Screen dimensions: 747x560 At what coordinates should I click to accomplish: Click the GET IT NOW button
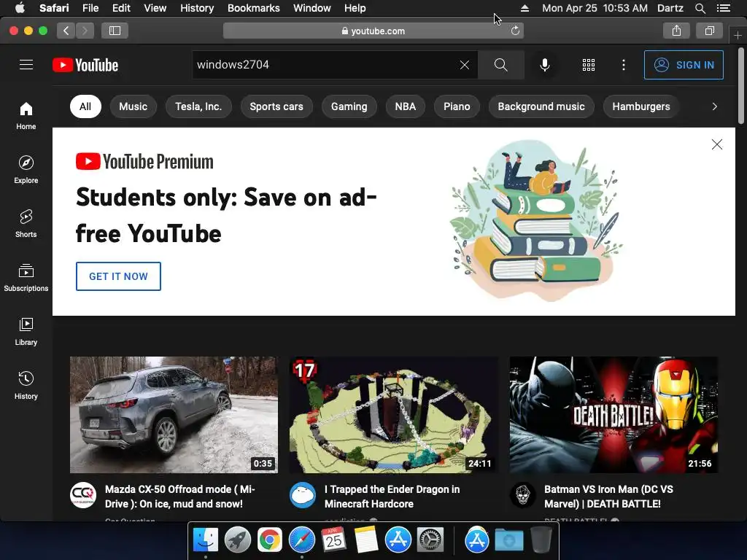click(118, 276)
